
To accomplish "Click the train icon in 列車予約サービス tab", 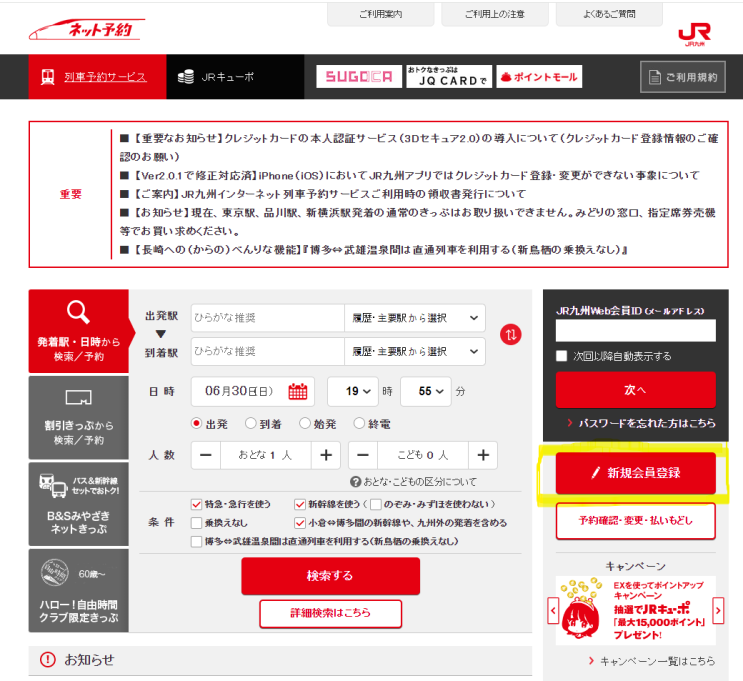I will point(47,77).
